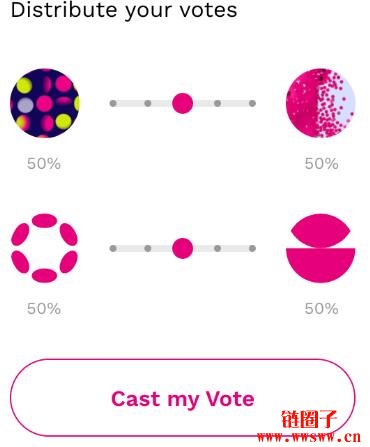Viewport: 370px width, 447px height.
Task: Click the bottom slider's pink center handle
Action: pos(183,248)
